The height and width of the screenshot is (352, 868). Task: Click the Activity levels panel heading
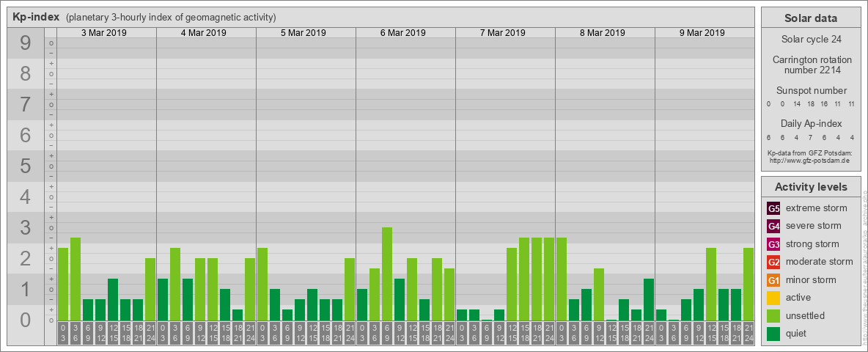coord(811,187)
